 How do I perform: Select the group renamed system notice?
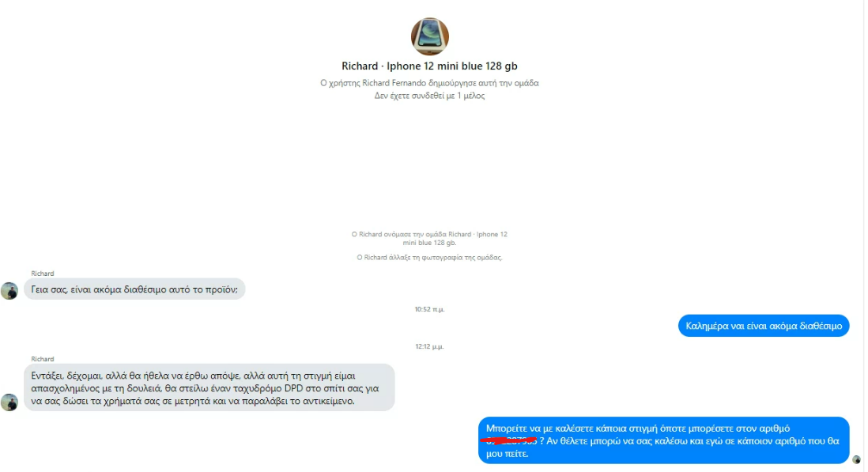click(429, 239)
